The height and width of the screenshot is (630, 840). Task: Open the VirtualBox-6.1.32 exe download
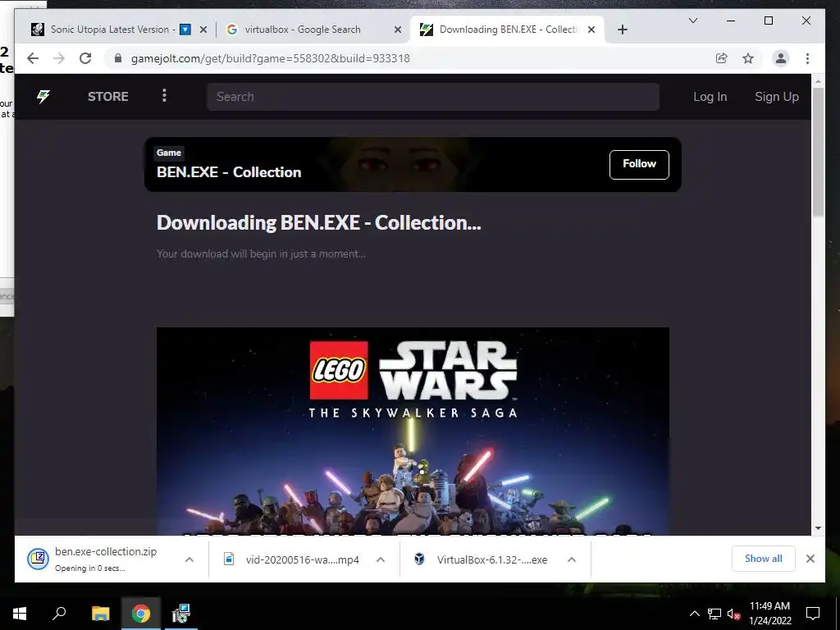492,559
